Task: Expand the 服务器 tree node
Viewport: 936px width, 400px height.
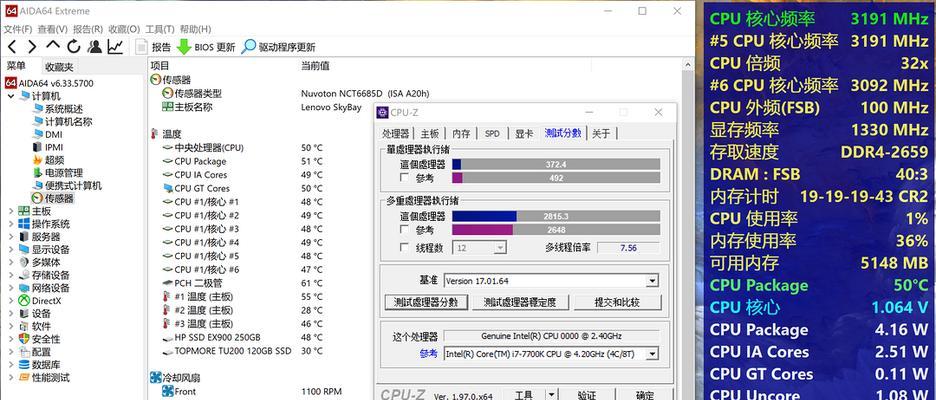Action: [x=11, y=236]
